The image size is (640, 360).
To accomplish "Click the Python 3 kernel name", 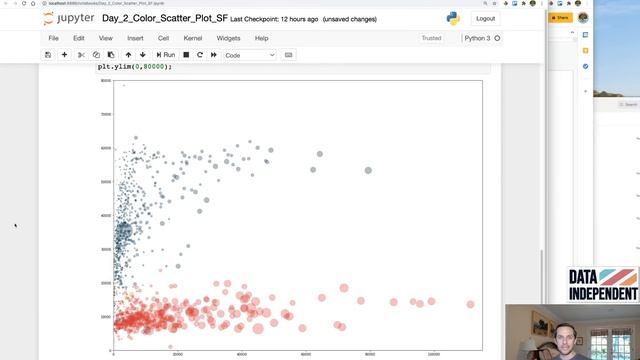I will [x=477, y=38].
